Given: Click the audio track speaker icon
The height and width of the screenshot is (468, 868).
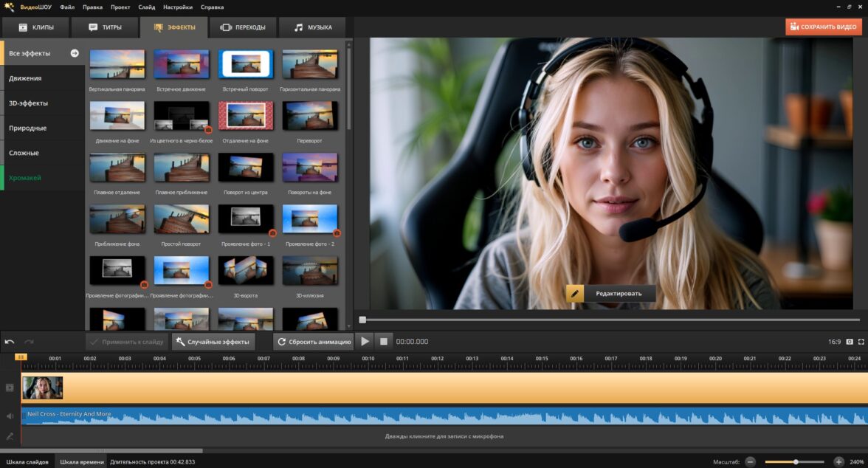Looking at the screenshot, I should coord(10,416).
